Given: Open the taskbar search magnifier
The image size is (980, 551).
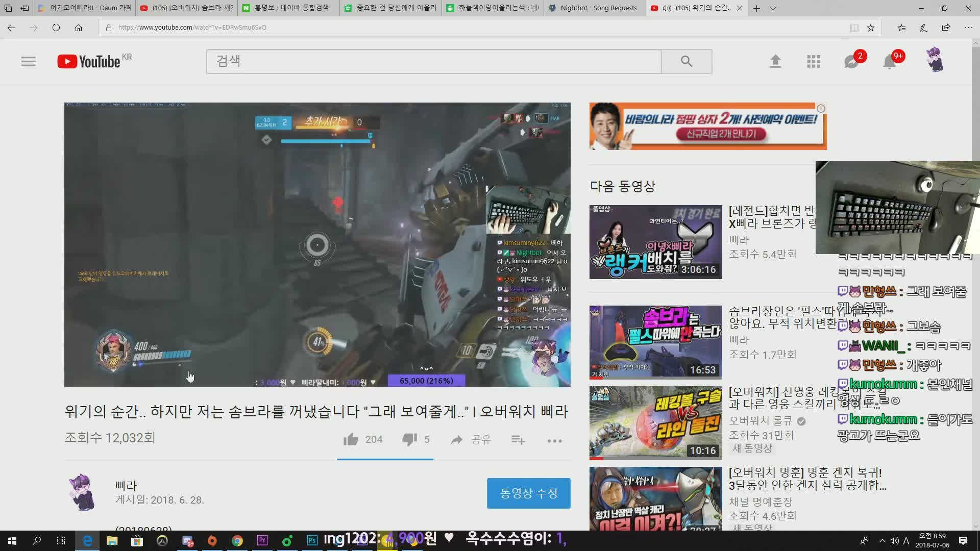Looking at the screenshot, I should click(37, 541).
